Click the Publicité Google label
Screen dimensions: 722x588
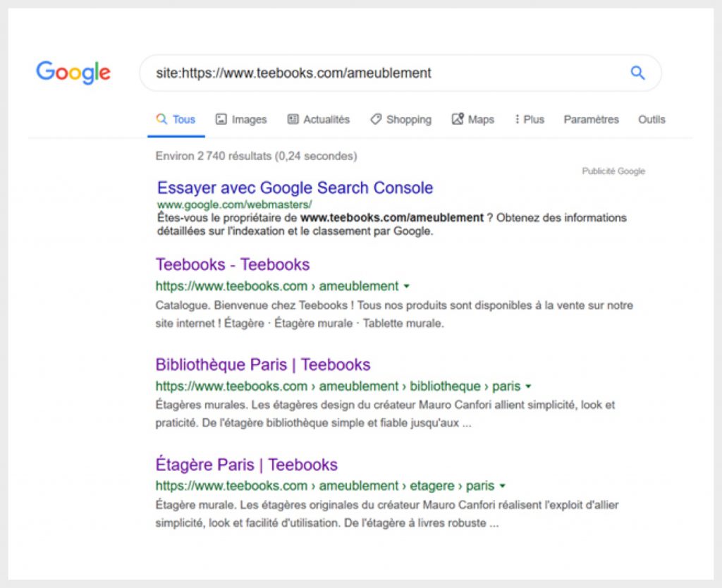(x=613, y=171)
